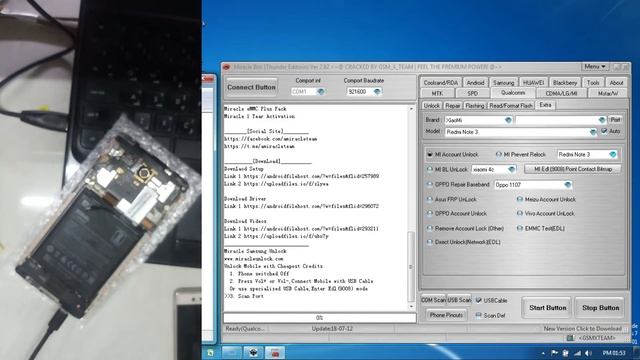This screenshot has width=640, height=360.
Task: Select Remove Account Lock (Other) option
Action: 429,229
